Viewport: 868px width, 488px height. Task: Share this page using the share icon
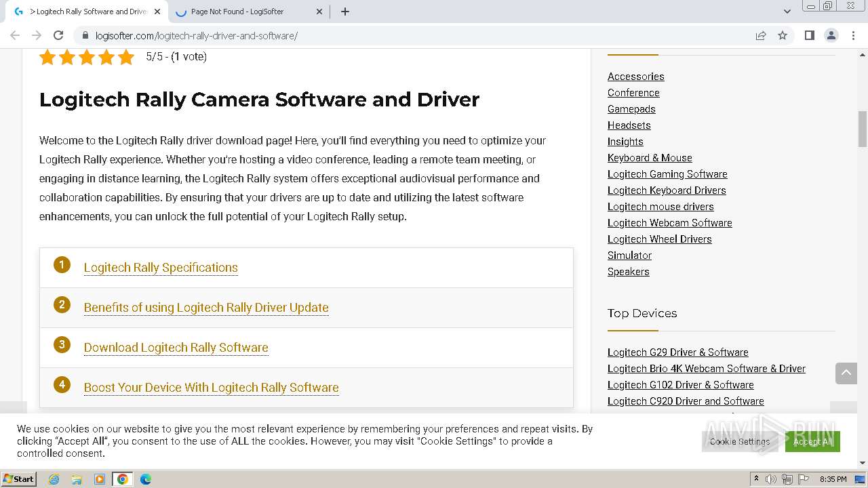coord(761,35)
